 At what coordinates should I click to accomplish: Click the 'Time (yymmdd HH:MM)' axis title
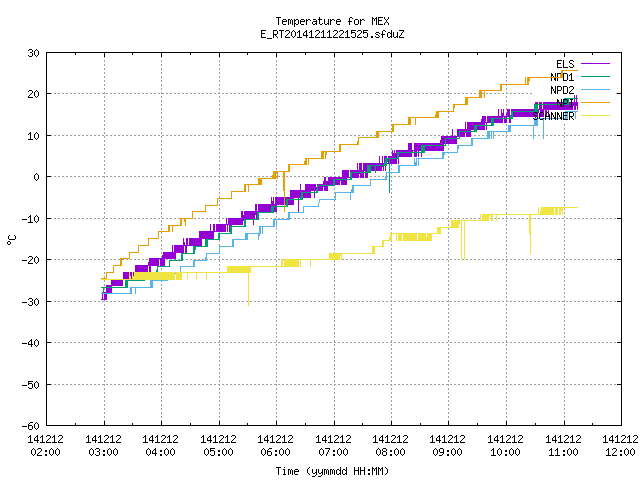332,471
